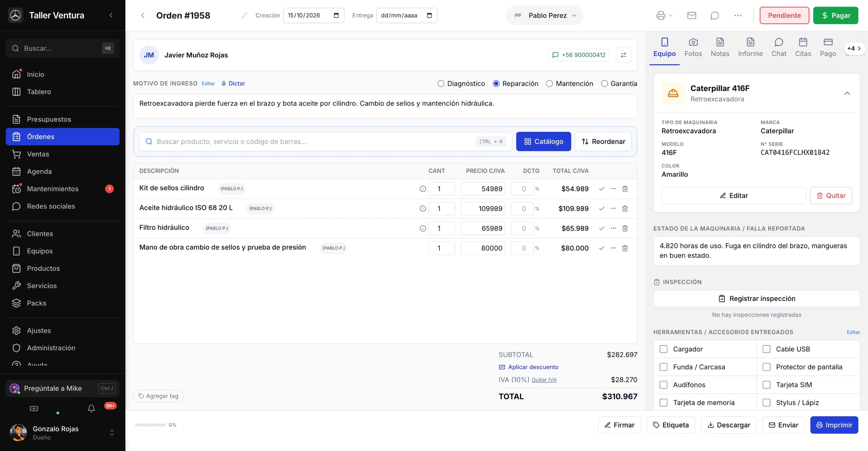The image size is (868, 451).
Task: Click the product search field
Action: tap(325, 142)
